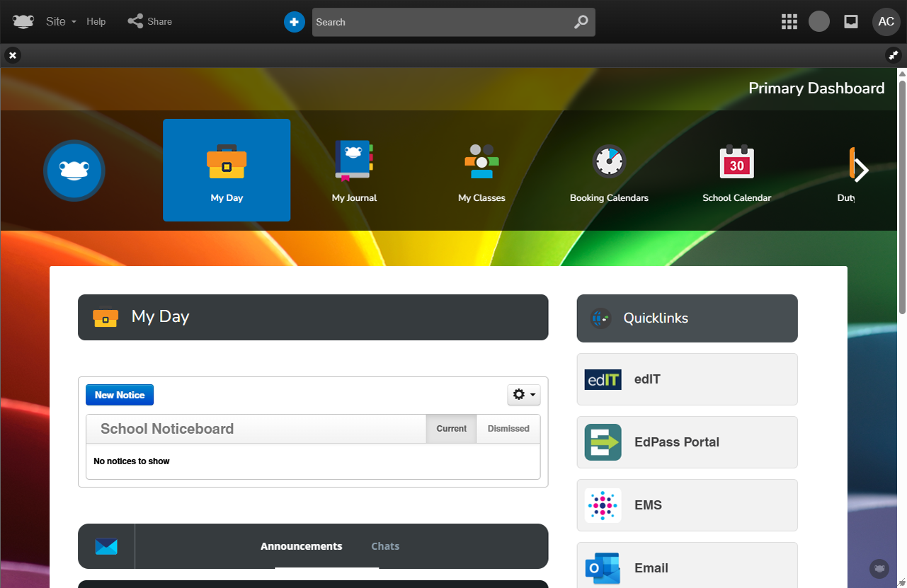Image resolution: width=907 pixels, height=588 pixels.
Task: Open the My Classes tile
Action: [481, 170]
